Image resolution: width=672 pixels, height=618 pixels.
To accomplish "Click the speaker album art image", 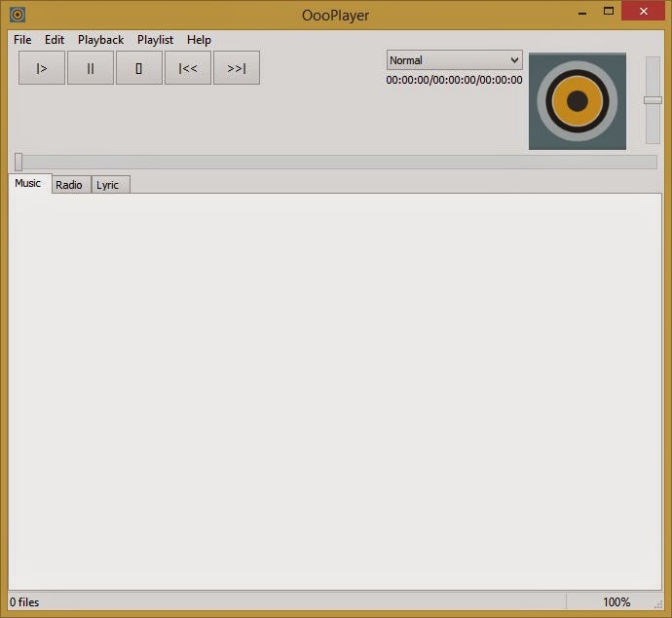I will (578, 101).
